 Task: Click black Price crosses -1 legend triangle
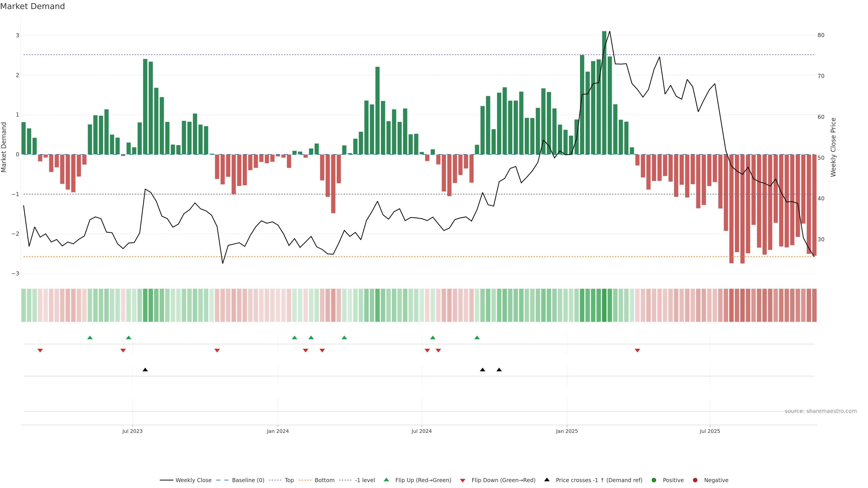[547, 480]
